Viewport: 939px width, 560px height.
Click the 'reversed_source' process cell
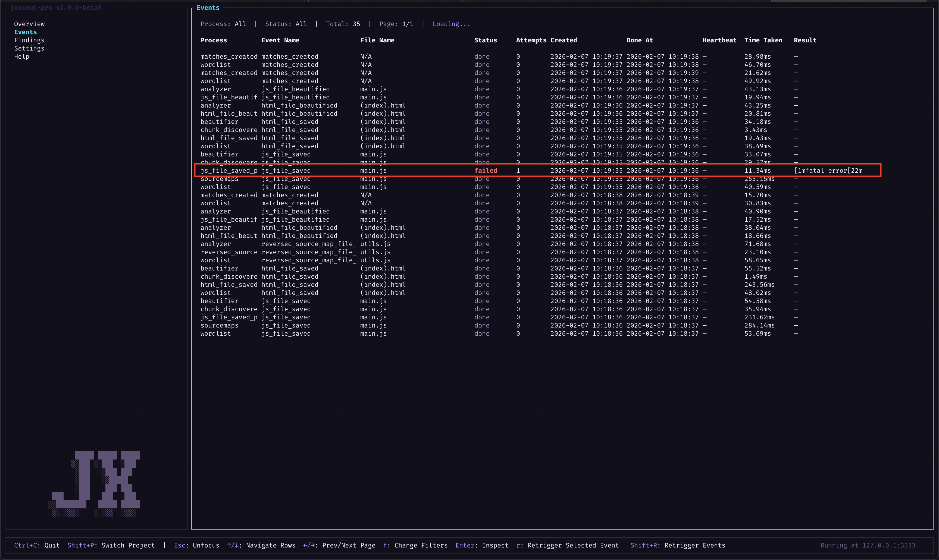[229, 252]
